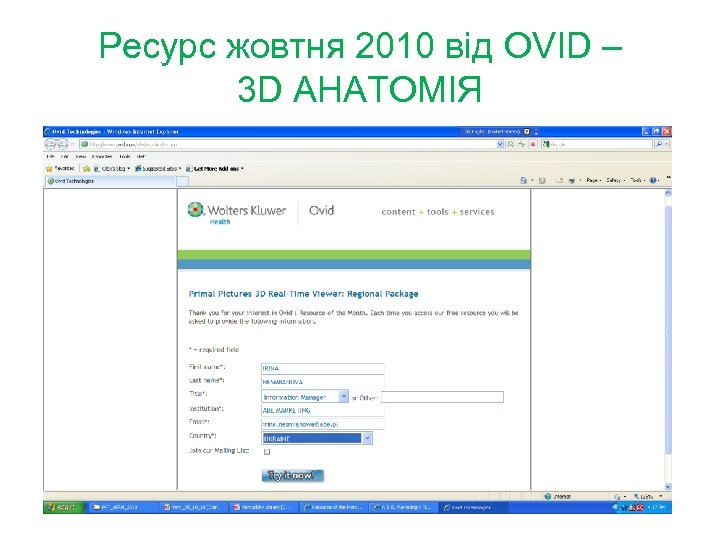Open the Tools menu in menu bar

pos(124,156)
